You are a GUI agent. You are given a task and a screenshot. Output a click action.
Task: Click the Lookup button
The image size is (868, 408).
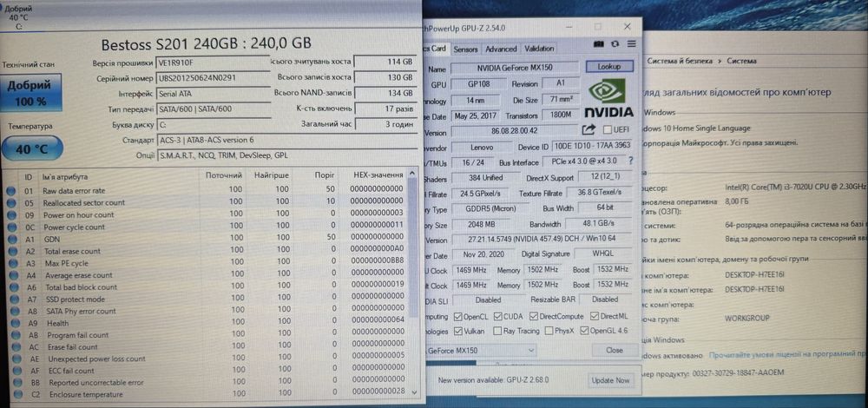pyautogui.click(x=609, y=67)
